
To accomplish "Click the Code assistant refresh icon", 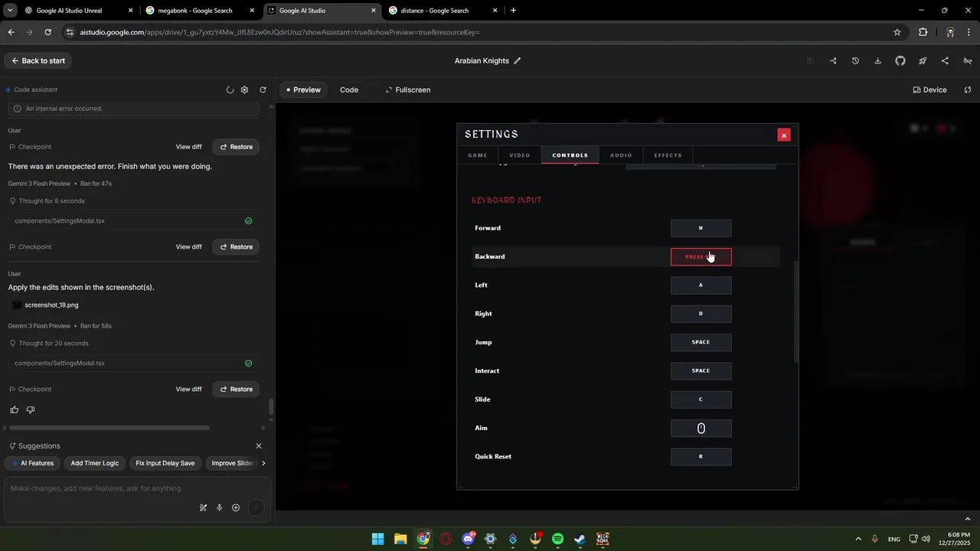I will point(263,90).
